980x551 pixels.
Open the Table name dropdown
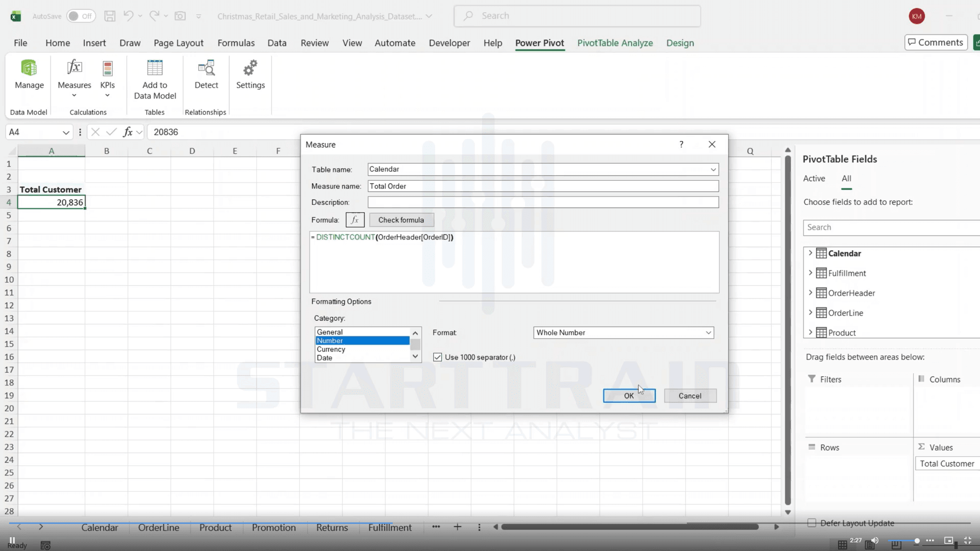click(x=713, y=170)
